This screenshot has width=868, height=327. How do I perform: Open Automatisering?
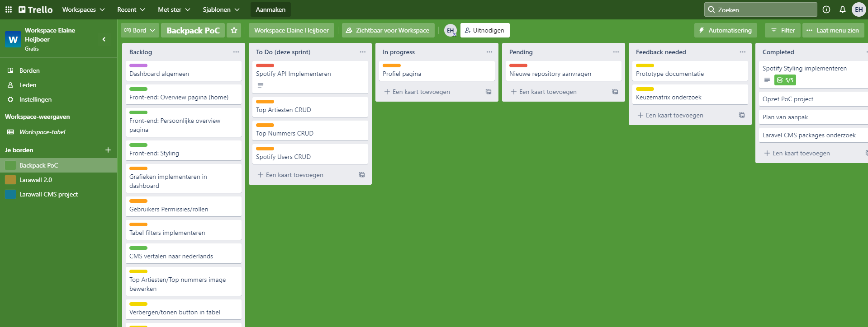[x=726, y=30]
